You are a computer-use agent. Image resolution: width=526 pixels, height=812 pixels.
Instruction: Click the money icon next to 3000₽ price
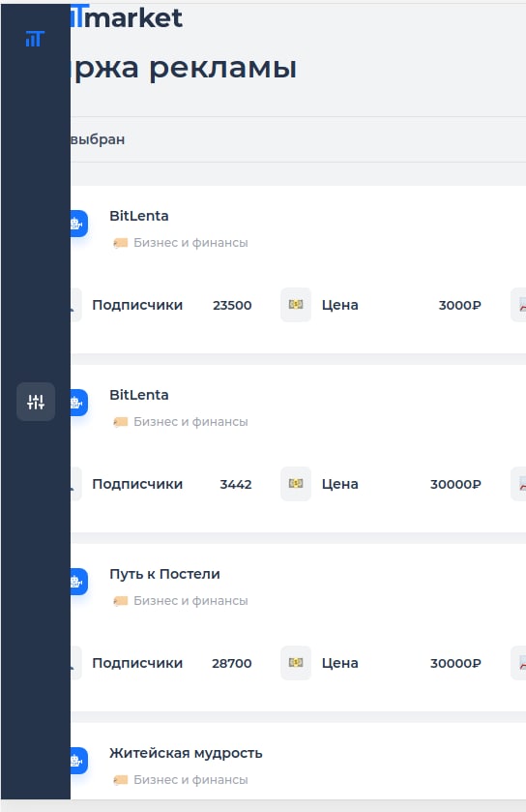296,305
